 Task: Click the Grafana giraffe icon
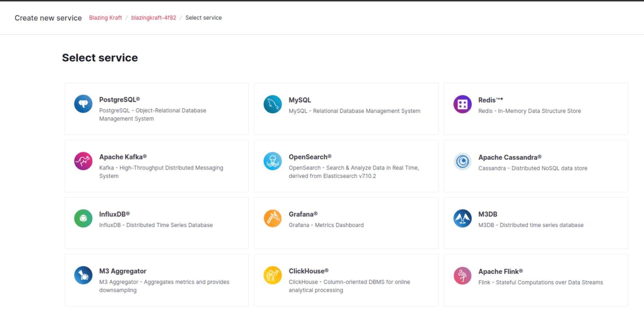(x=273, y=218)
